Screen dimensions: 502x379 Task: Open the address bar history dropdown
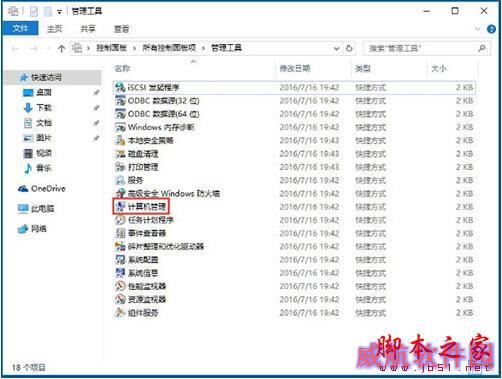337,49
